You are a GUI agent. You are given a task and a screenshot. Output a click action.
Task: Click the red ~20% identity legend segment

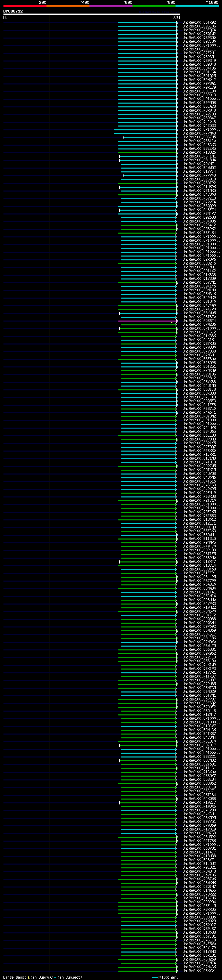pos(25,7)
